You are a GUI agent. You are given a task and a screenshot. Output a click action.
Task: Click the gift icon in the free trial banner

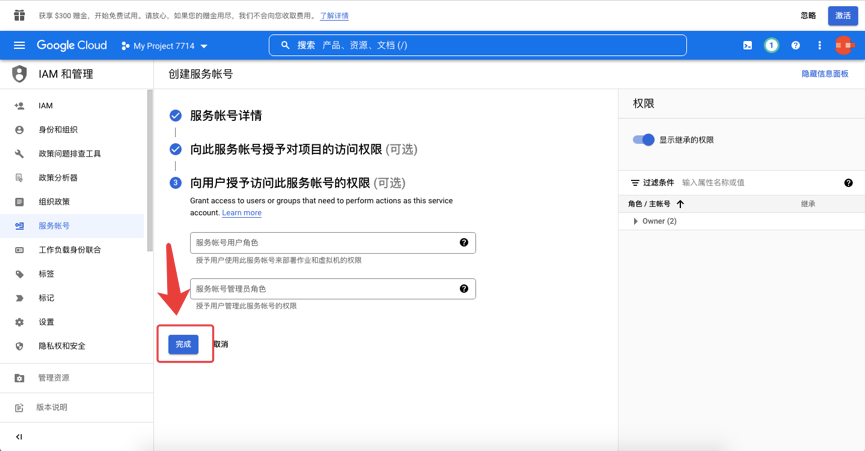[x=19, y=15]
